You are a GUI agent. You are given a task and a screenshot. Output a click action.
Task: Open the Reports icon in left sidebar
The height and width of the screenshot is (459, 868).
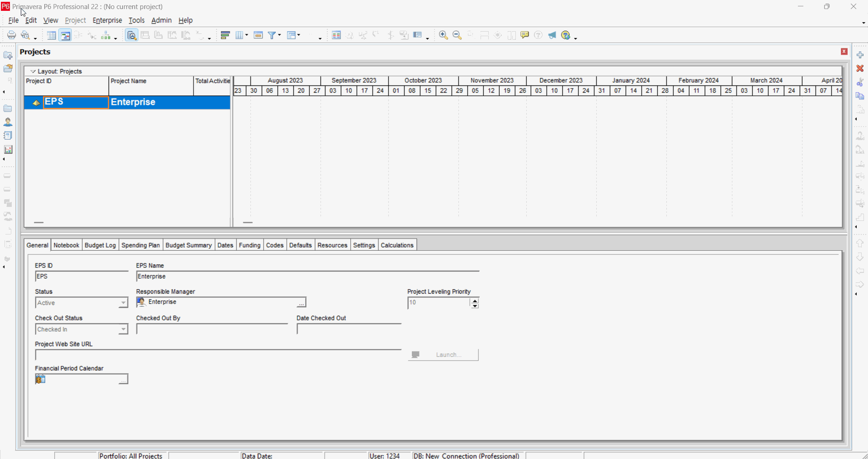tap(8, 136)
